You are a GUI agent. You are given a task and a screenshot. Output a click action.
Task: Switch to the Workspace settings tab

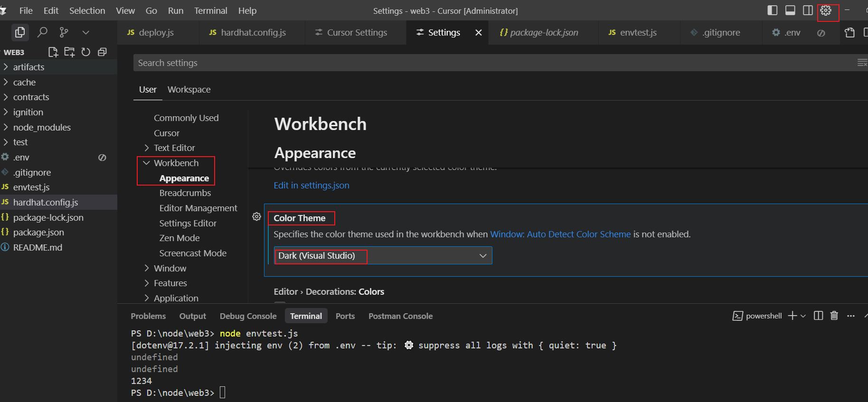(189, 90)
